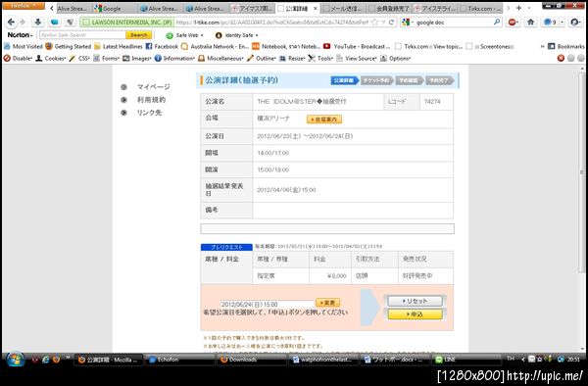
Task: Switch to the アイマス tab
Action: coord(253,8)
